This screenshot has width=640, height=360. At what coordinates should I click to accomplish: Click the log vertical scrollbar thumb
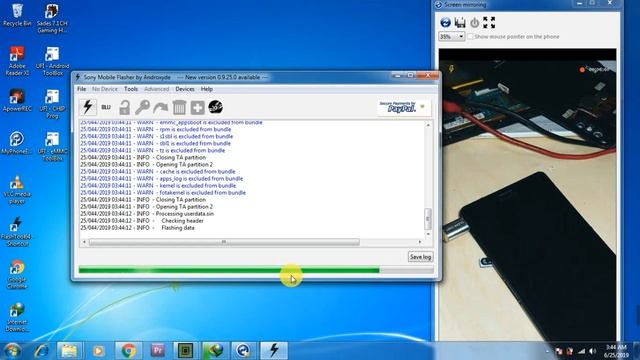[428, 219]
